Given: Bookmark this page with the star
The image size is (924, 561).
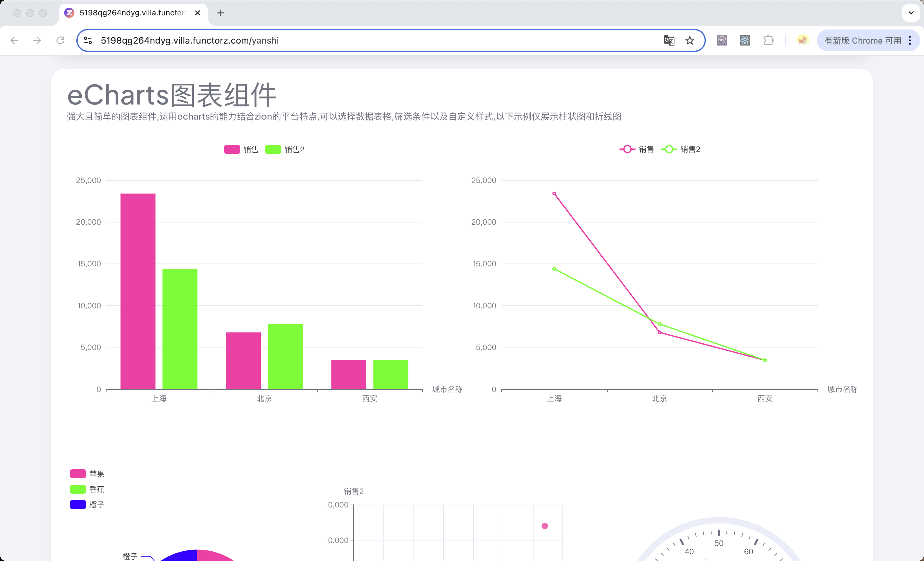Looking at the screenshot, I should [689, 40].
